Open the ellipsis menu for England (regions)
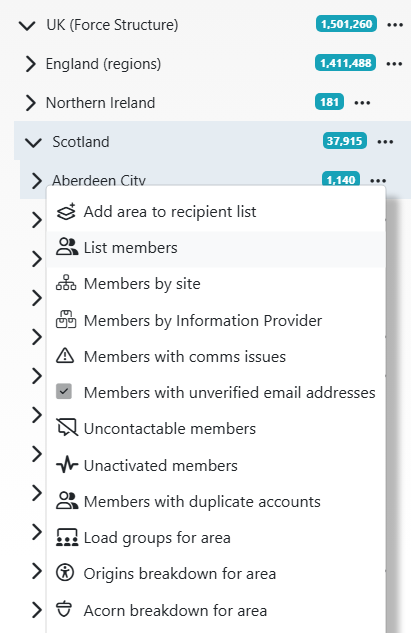 click(x=394, y=64)
